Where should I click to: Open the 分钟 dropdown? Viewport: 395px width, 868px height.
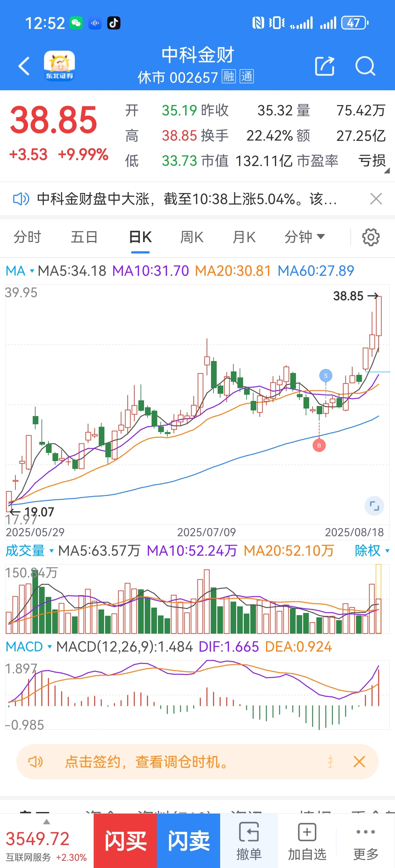[305, 237]
